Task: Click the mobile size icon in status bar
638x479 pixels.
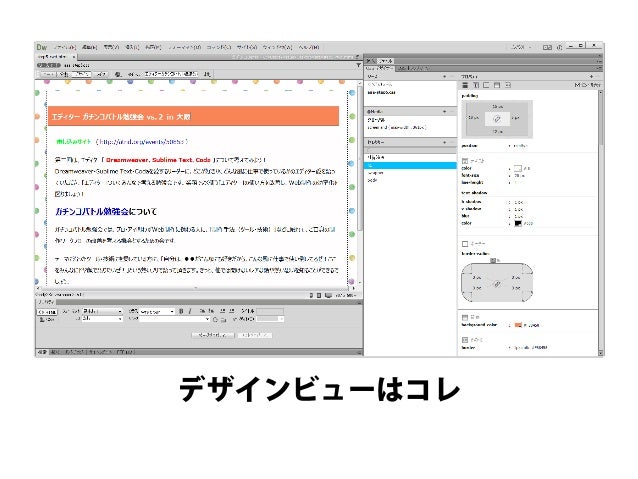Action: [311, 295]
